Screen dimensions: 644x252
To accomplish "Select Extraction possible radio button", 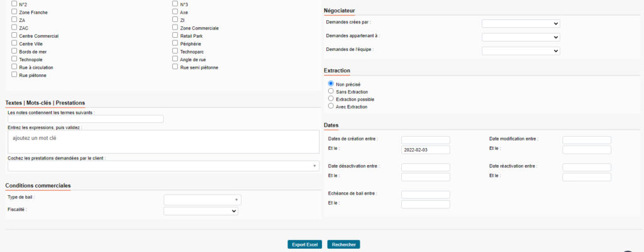I will (x=331, y=99).
